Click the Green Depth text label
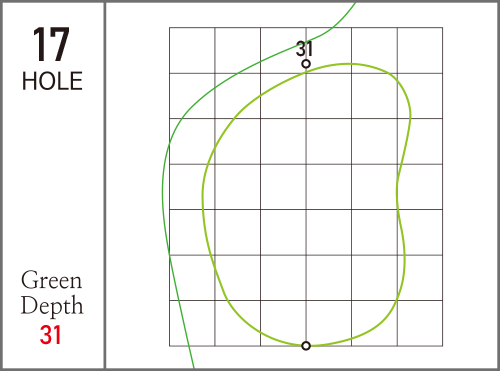Screen dimensions: 500x371 point(52,293)
